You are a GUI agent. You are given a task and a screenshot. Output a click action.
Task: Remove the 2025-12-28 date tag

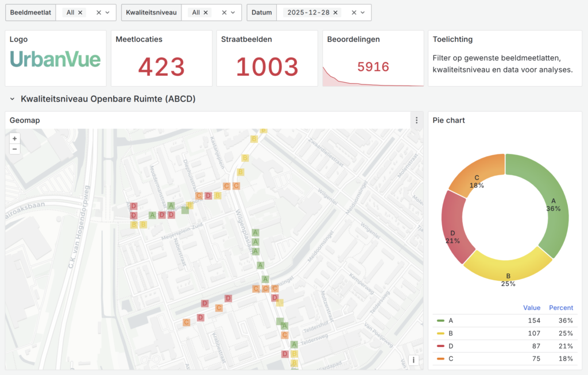[335, 13]
